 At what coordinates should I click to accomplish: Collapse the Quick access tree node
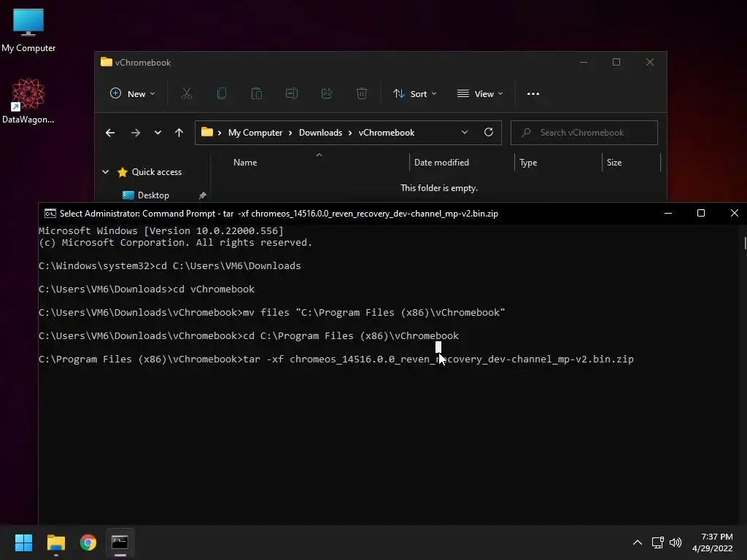click(105, 172)
